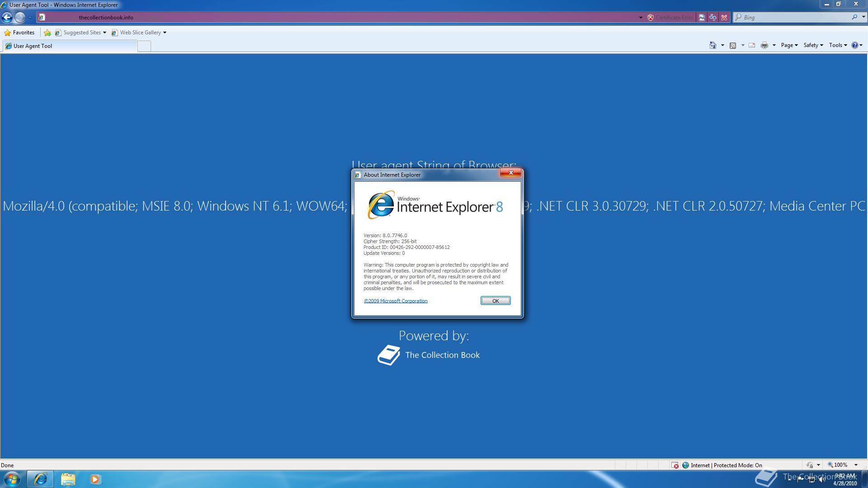The height and width of the screenshot is (488, 868).
Task: Open the ©2009 Microsoft Corporation link
Action: pyautogui.click(x=396, y=301)
